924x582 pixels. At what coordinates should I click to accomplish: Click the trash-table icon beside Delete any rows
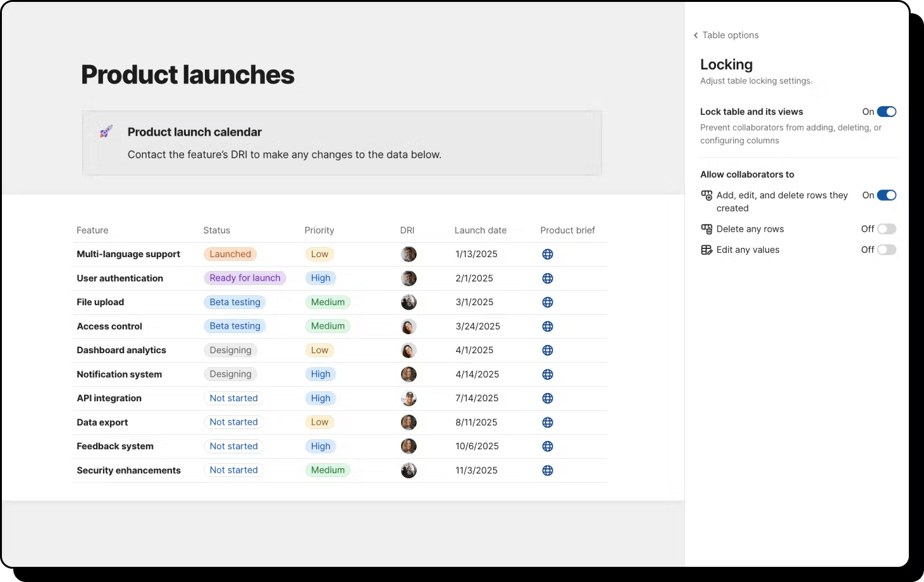coord(706,229)
